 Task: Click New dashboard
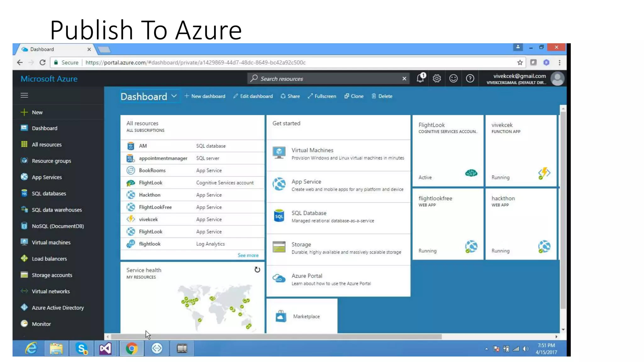pos(205,96)
